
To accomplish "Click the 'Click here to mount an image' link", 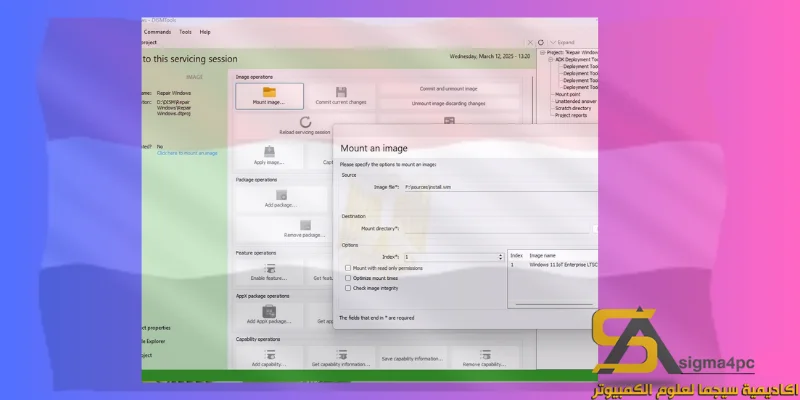I will 187,153.
